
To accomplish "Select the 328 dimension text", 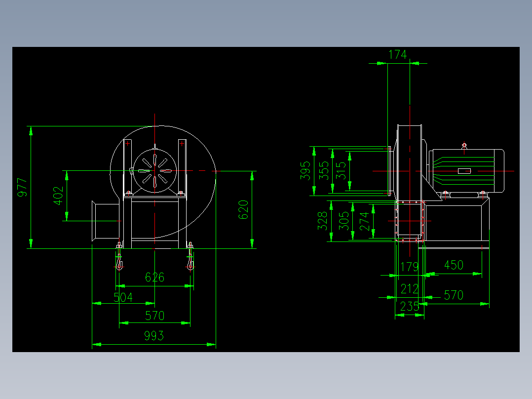I will coord(322,221).
